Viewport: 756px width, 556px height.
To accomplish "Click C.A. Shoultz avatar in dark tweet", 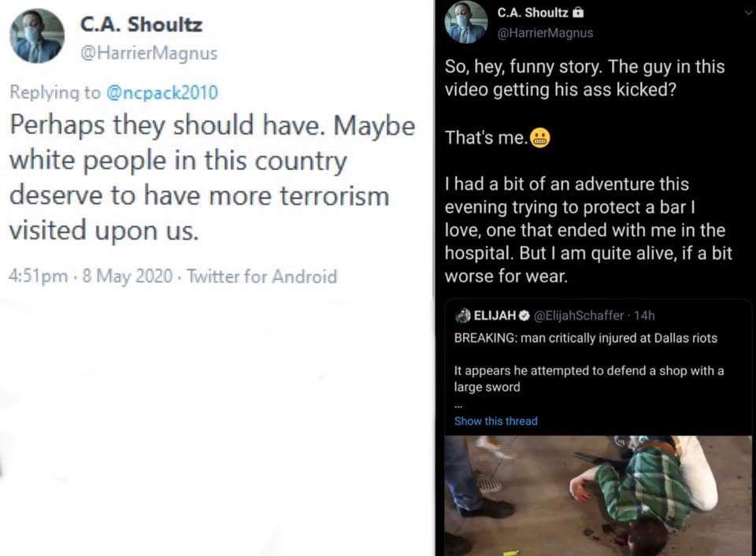I will click(x=466, y=23).
